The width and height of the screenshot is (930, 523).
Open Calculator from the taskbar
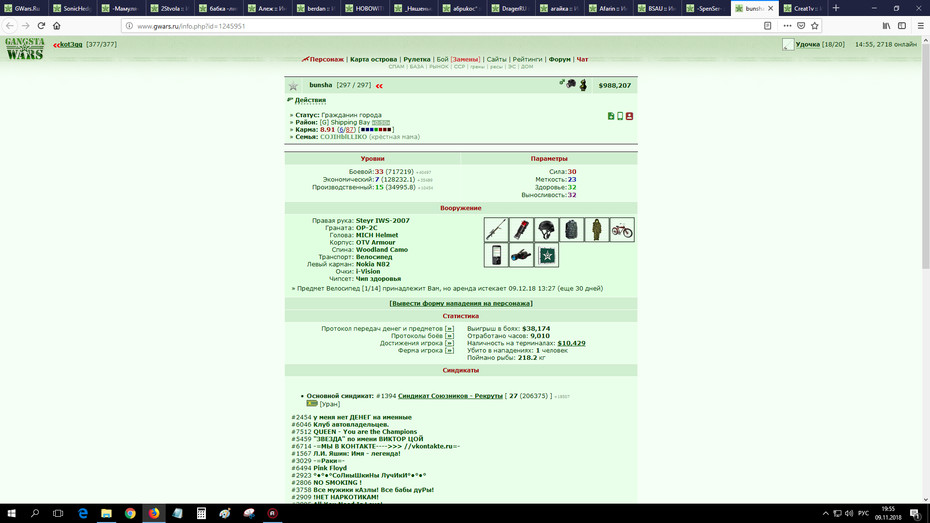[201, 514]
